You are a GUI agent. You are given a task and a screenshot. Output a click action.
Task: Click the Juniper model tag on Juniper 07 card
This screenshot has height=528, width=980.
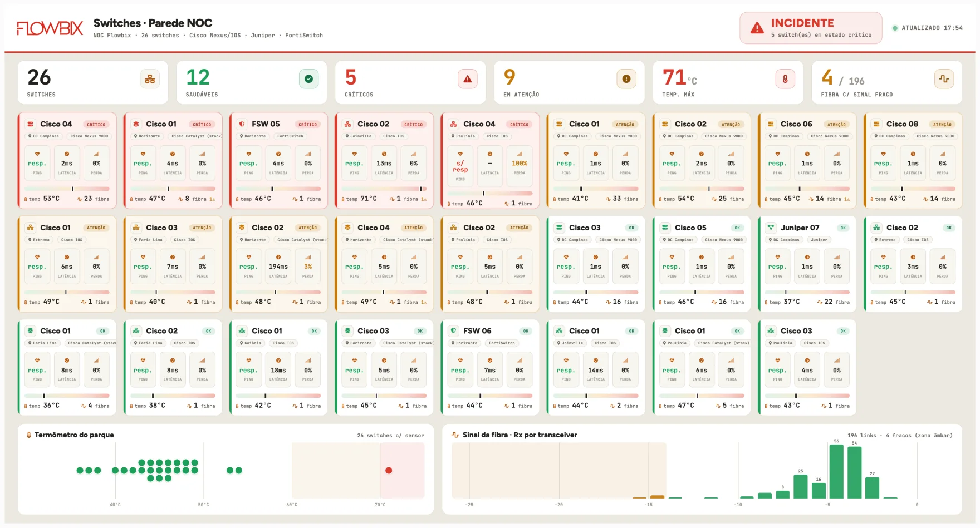pyautogui.click(x=819, y=240)
